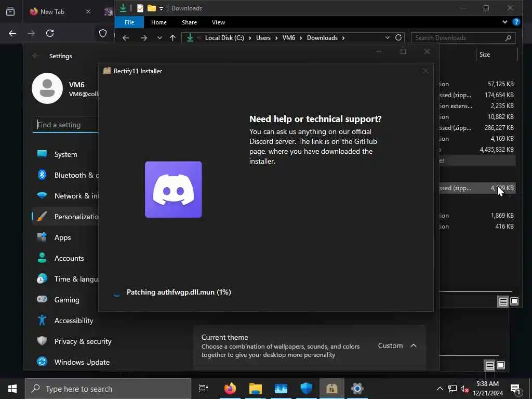This screenshot has height=399, width=532.
Task: Sort files by Size column header
Action: click(x=485, y=54)
